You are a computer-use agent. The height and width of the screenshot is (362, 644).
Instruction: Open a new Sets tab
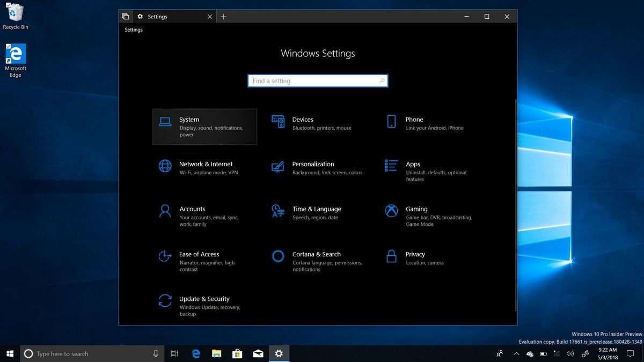(x=224, y=17)
